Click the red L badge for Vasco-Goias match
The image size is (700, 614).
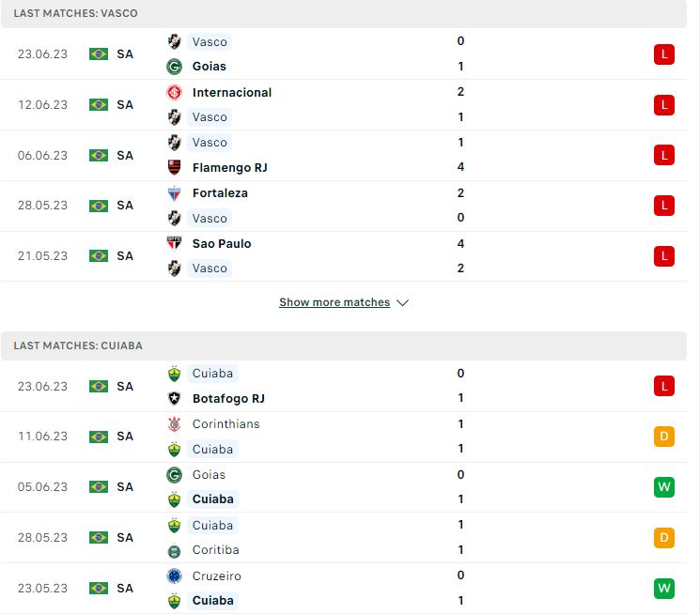coord(664,54)
